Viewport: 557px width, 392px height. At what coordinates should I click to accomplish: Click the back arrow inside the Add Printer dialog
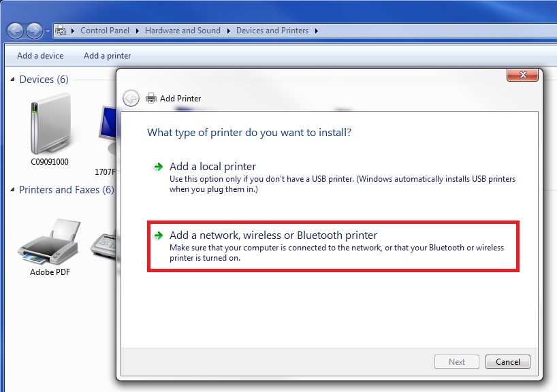click(130, 97)
